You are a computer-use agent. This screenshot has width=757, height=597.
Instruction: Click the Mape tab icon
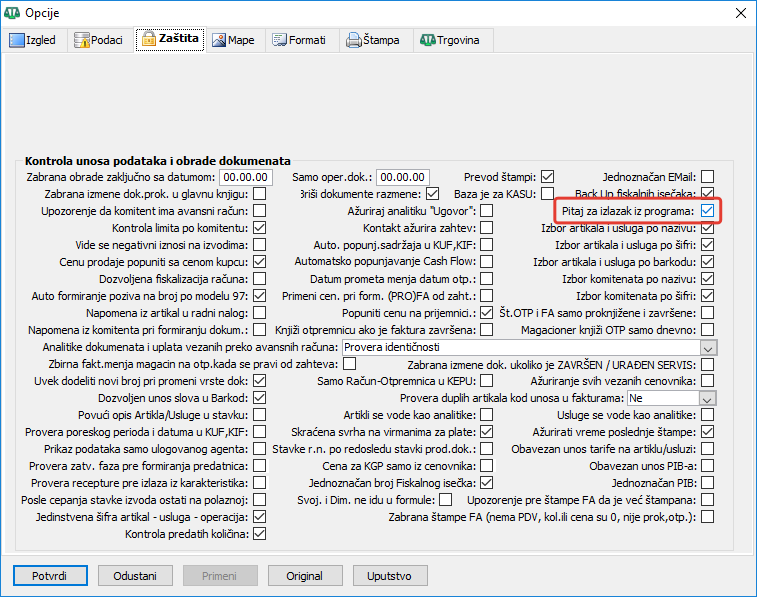[x=218, y=41]
